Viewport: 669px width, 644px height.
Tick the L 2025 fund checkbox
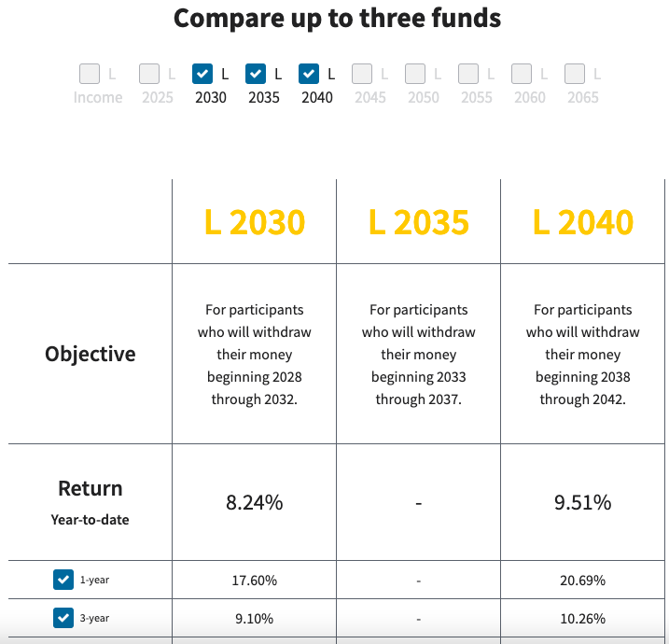(149, 74)
